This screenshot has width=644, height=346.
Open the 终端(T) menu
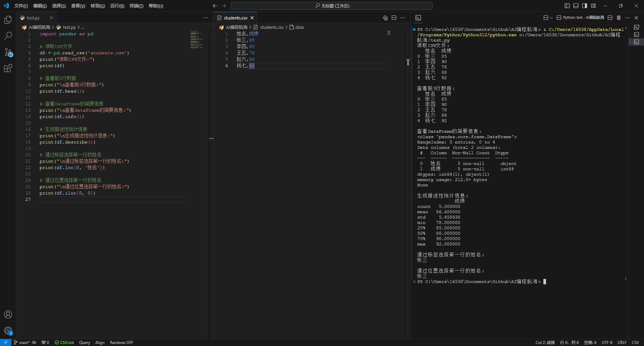click(137, 6)
